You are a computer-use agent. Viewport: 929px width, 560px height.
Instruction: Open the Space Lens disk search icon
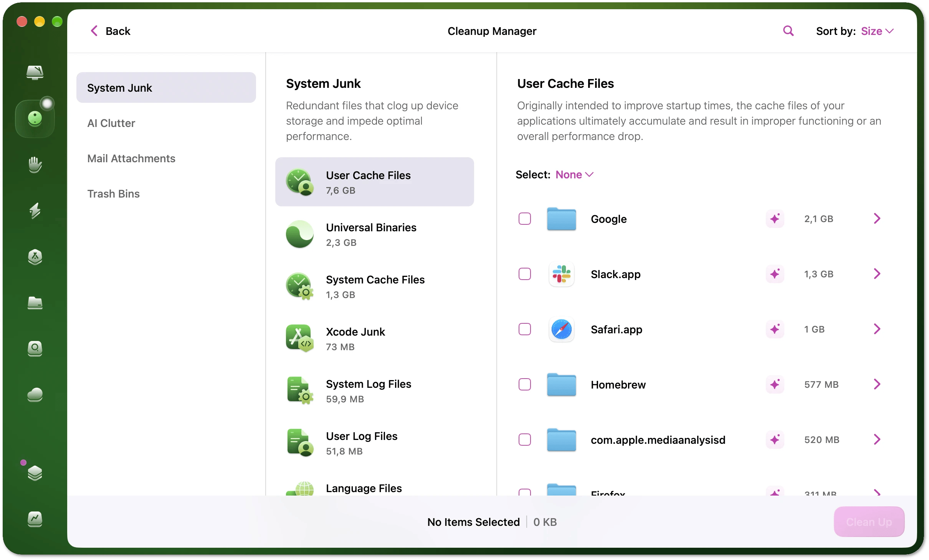coord(35,349)
